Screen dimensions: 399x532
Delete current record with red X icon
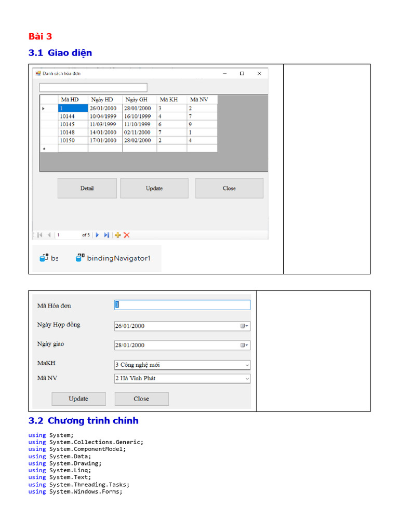coord(127,235)
